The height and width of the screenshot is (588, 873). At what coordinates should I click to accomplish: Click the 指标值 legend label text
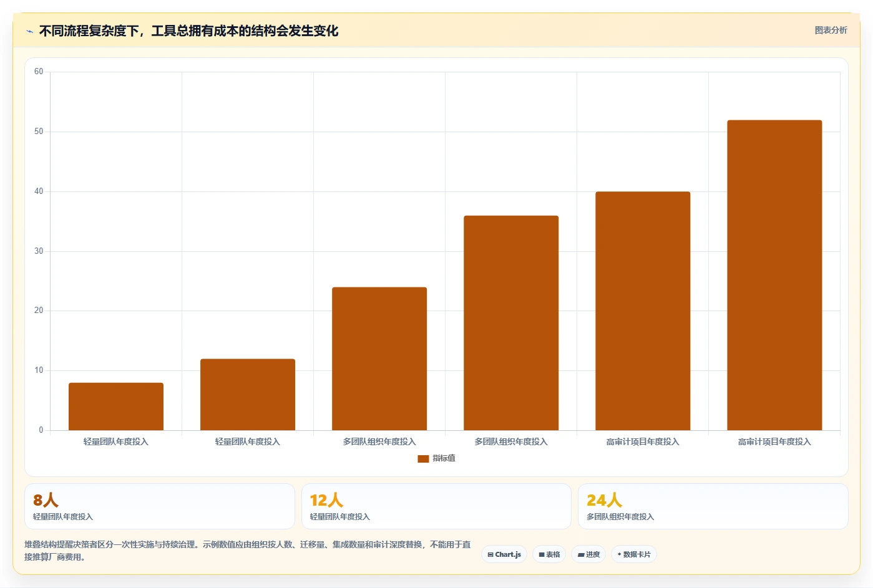(x=444, y=458)
